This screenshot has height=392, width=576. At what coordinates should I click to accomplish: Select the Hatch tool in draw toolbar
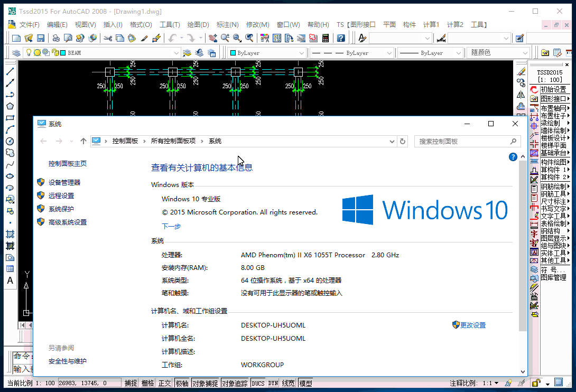tap(10, 234)
